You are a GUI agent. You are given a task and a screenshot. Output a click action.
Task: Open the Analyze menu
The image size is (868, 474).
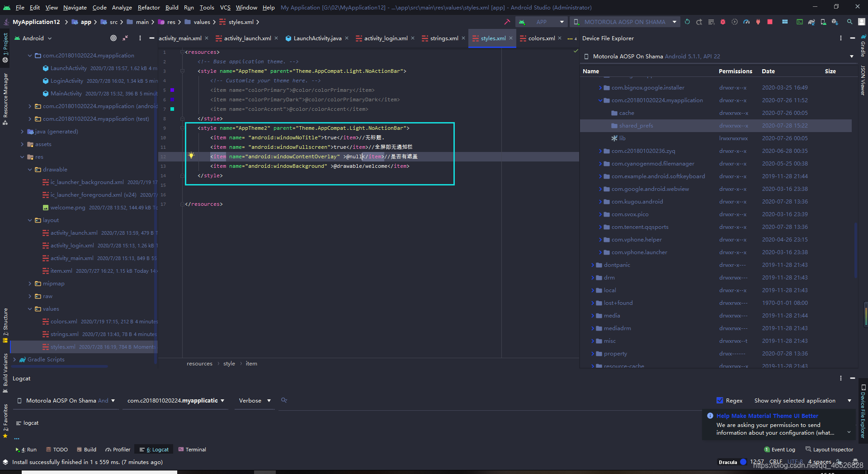pyautogui.click(x=122, y=7)
